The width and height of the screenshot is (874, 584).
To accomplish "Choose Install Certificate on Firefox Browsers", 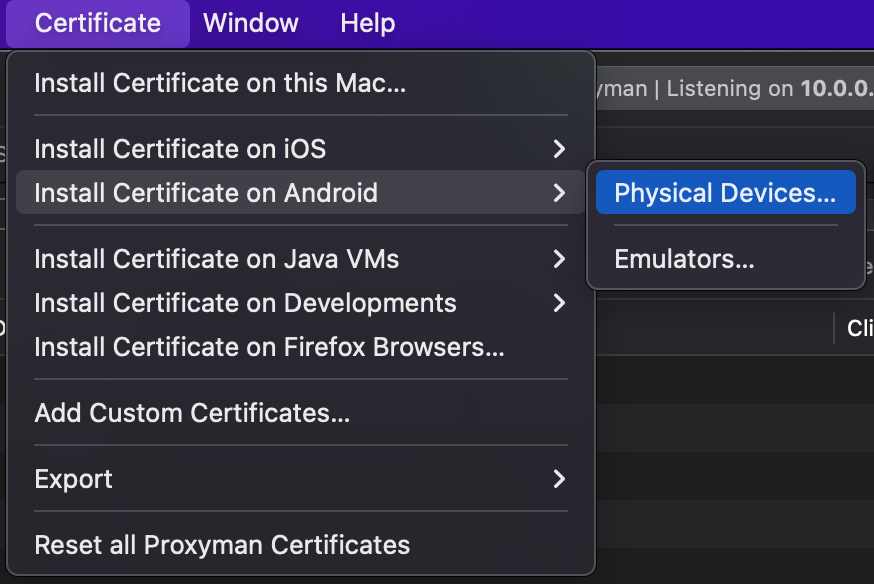I will 300,347.
